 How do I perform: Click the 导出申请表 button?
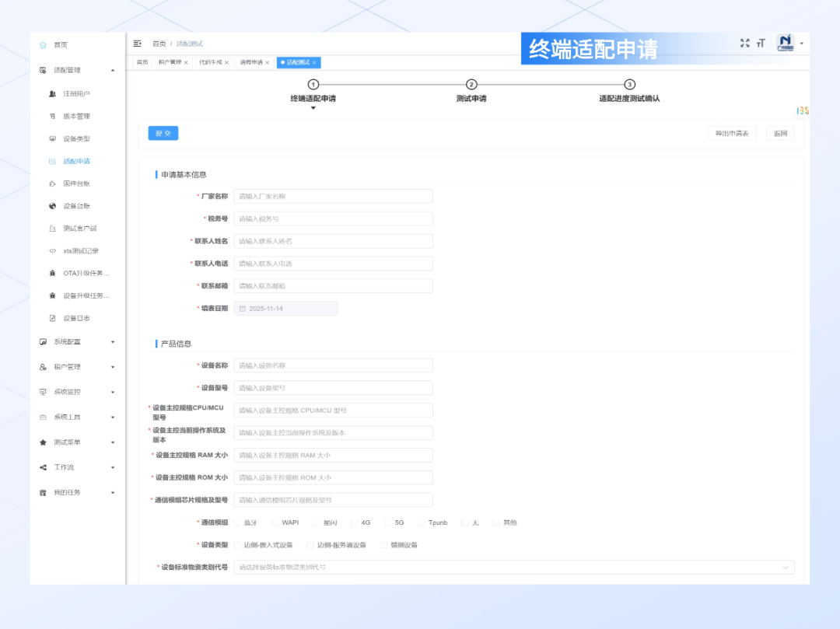731,133
